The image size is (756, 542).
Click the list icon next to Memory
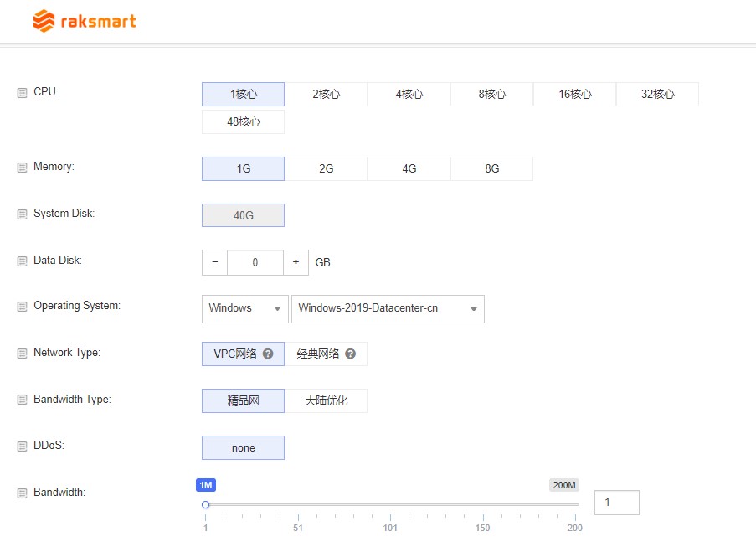[x=23, y=168]
